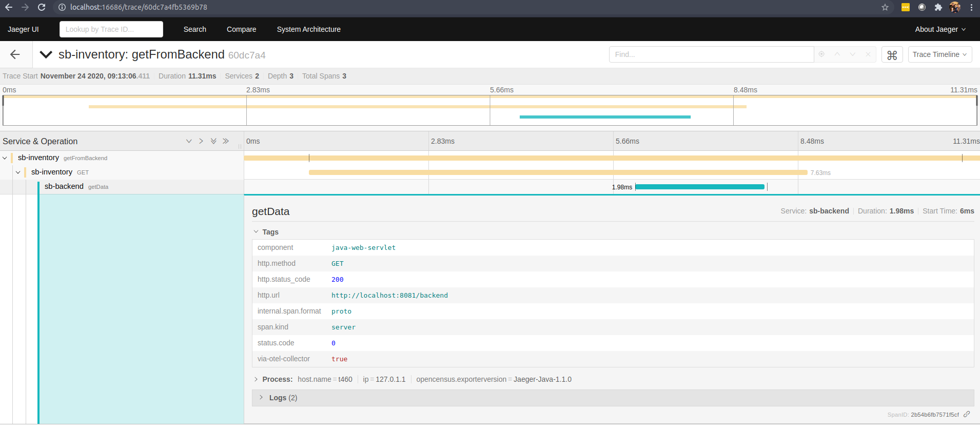Click the locate search matches icon
This screenshot has width=980, height=429.
click(821, 54)
